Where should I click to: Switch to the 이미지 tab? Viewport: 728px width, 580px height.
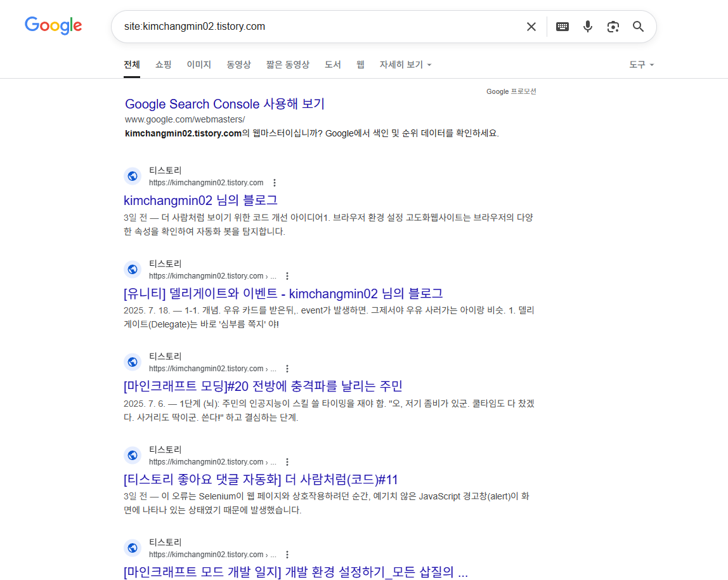click(198, 65)
